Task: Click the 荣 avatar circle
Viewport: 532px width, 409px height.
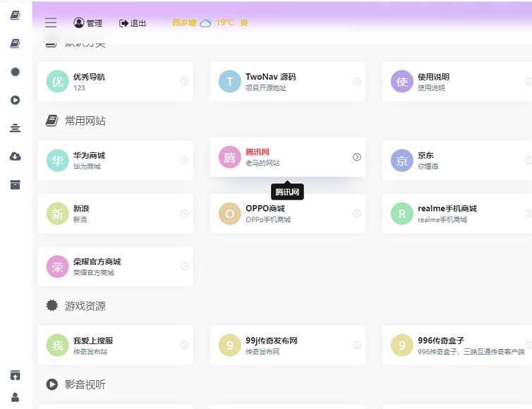Action: 57,267
